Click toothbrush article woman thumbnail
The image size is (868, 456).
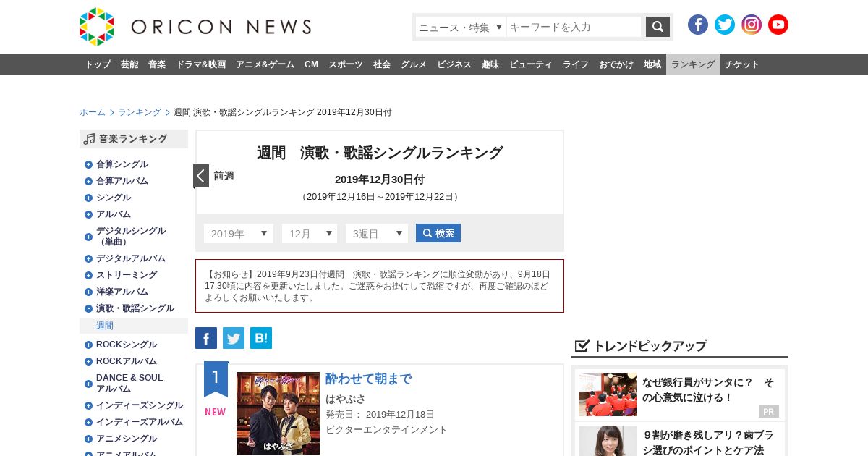[608, 441]
